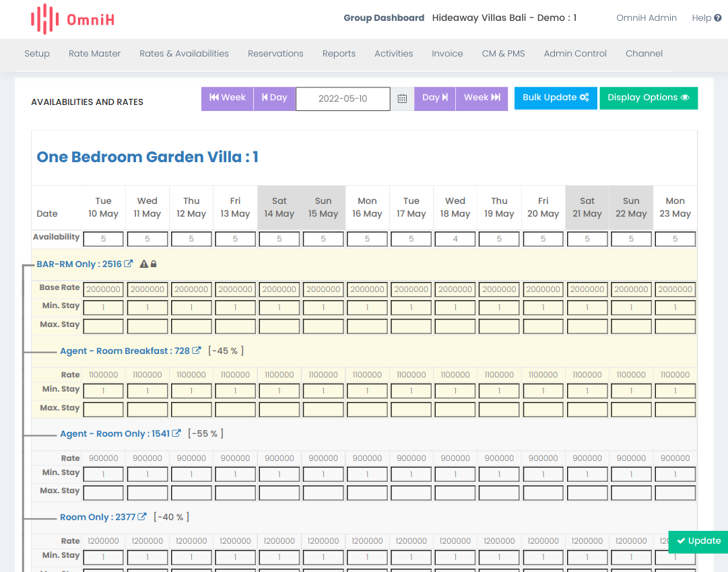
Task: Click the date field showing 2022-05-10
Action: pos(343,98)
